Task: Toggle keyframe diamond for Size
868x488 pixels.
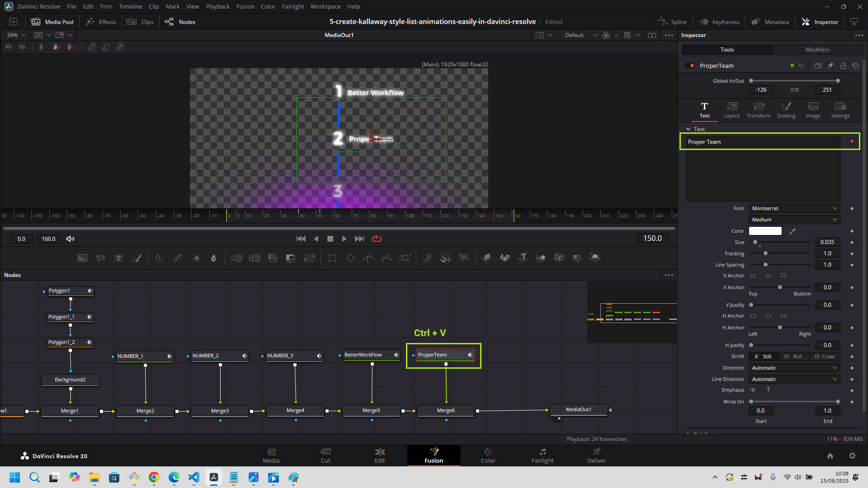Action: pos(852,242)
